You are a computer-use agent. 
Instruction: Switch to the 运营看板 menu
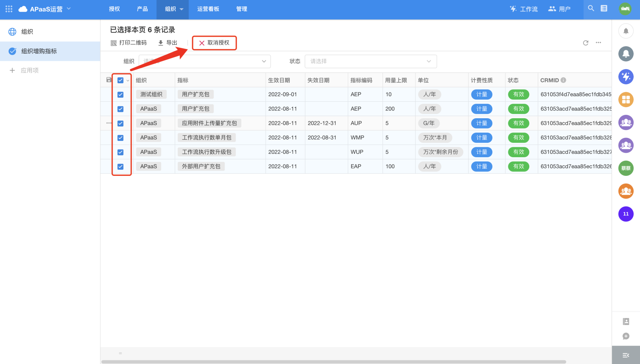pyautogui.click(x=208, y=9)
